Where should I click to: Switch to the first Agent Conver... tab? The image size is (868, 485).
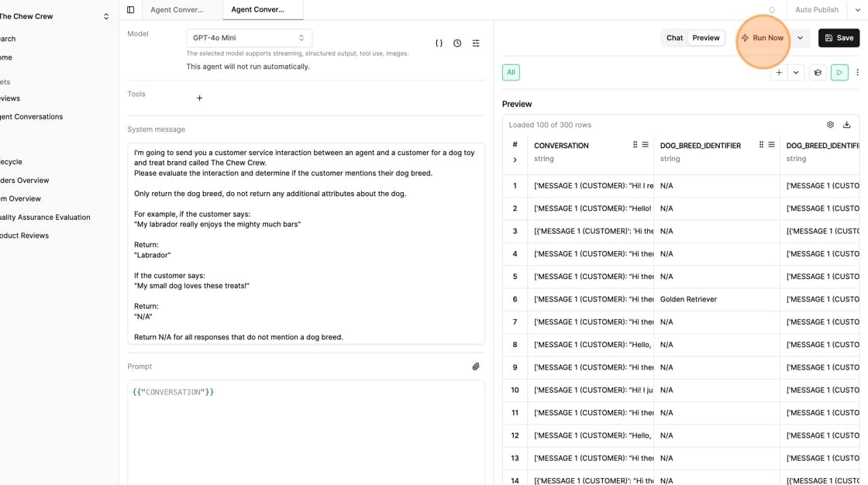[x=177, y=10]
